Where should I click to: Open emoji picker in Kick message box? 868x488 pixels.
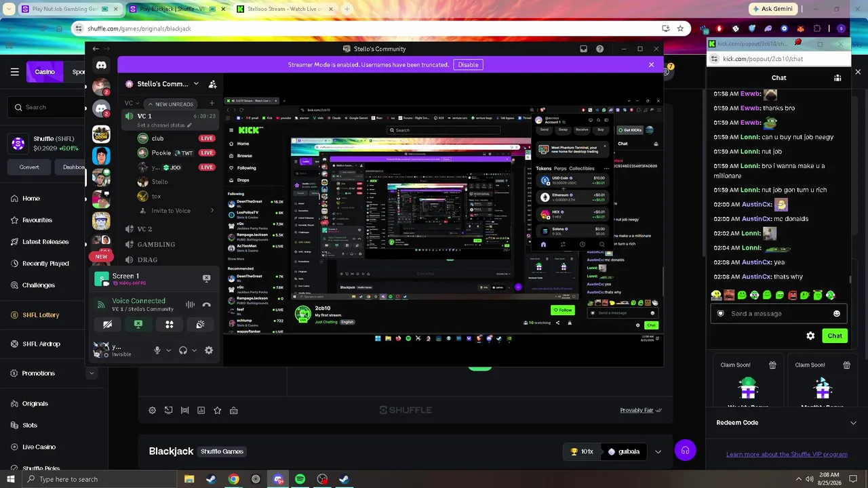pos(837,314)
